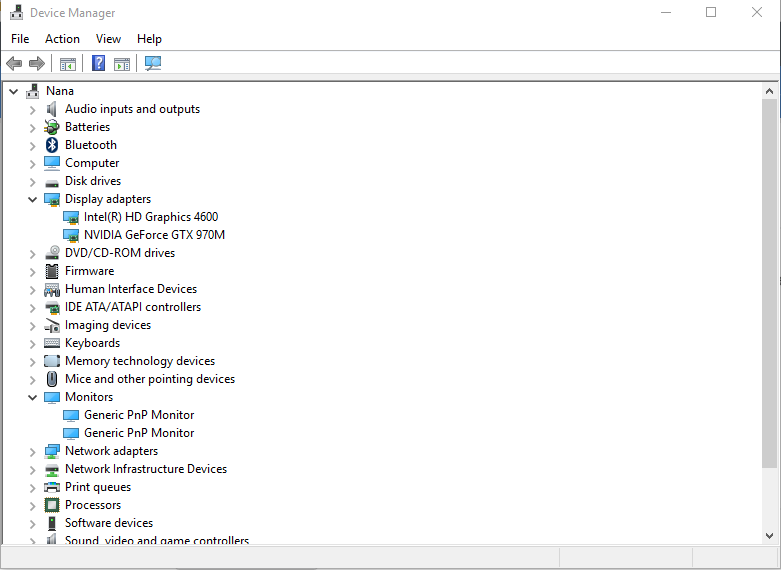The width and height of the screenshot is (781, 570).
Task: Click the Mice and other pointing devices icon
Action: point(52,379)
